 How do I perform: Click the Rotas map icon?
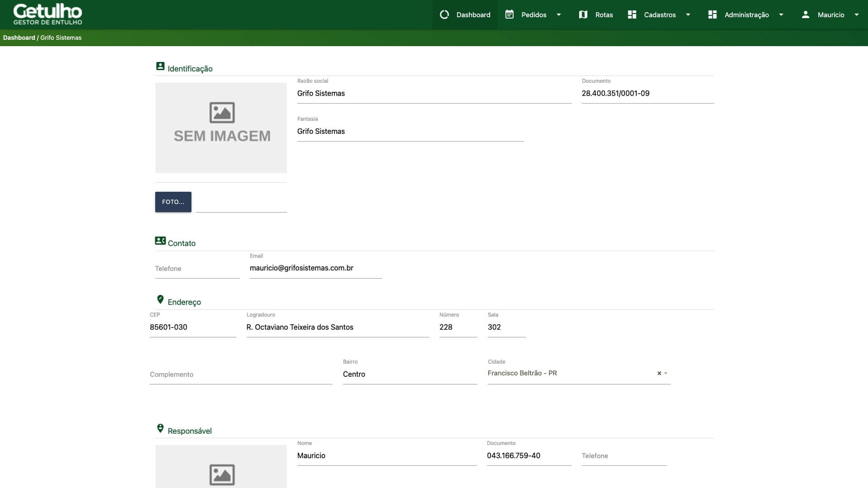pyautogui.click(x=583, y=14)
